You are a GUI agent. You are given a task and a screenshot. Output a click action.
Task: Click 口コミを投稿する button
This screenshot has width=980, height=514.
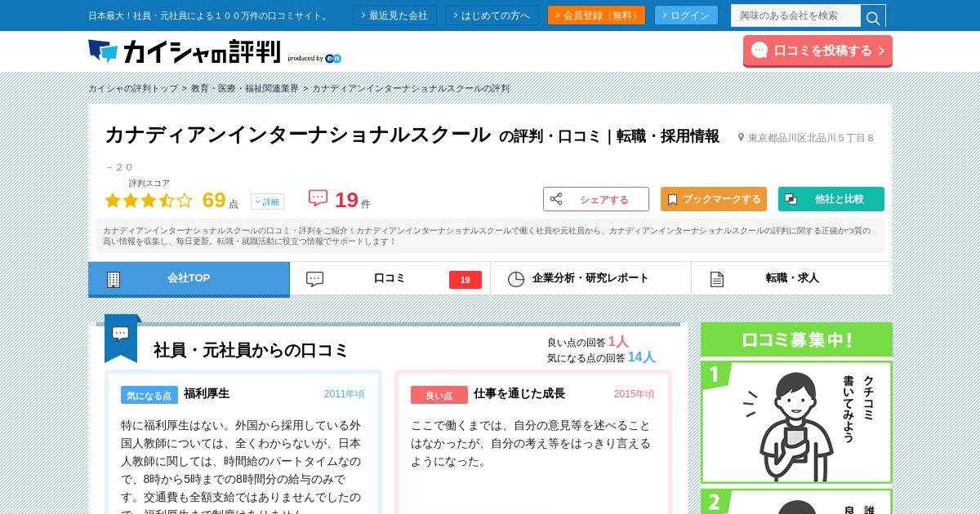click(x=817, y=51)
